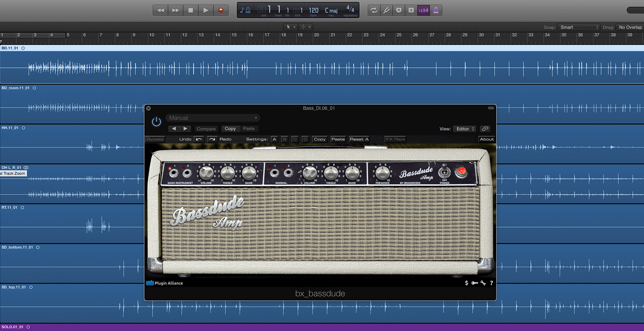Screen dimensions: 644x331
Task: Click the loop circle on BD_room.11_01 region
Action: 34,88
